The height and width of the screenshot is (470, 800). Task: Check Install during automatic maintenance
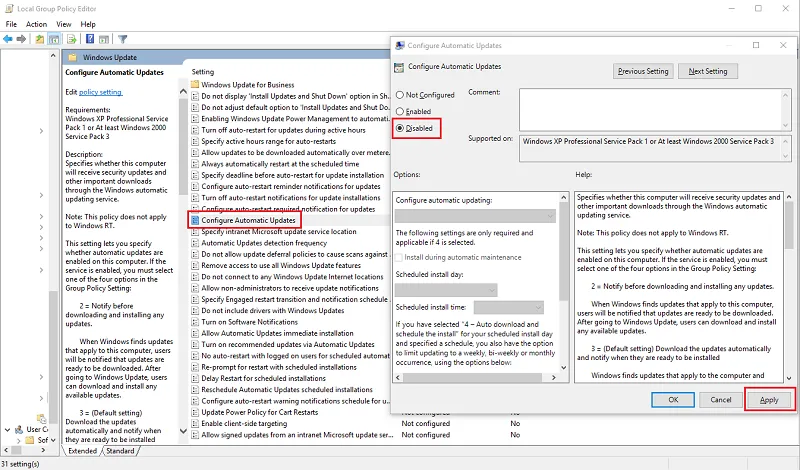399,258
